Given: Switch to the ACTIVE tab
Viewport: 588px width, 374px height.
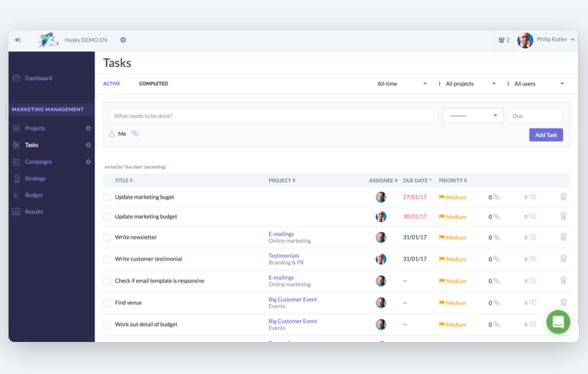Looking at the screenshot, I should click(x=111, y=83).
